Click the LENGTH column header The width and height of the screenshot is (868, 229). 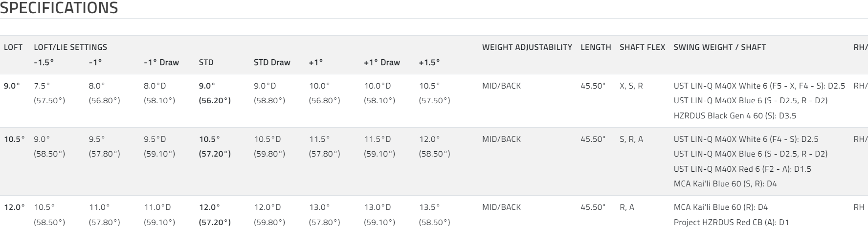click(x=596, y=47)
